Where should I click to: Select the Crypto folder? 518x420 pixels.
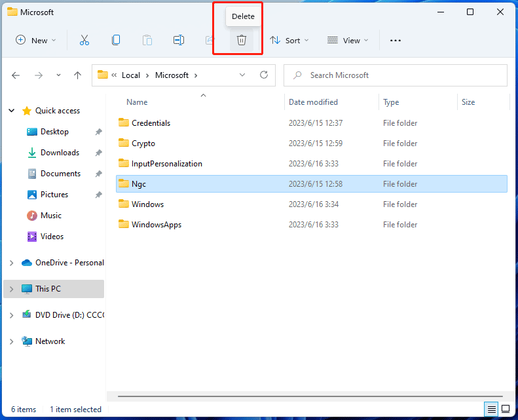coord(312,143)
